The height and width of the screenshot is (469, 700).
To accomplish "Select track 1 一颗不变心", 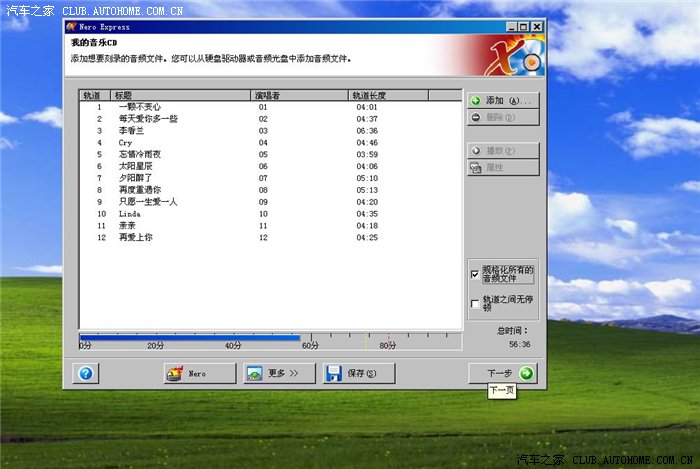I will (x=140, y=107).
